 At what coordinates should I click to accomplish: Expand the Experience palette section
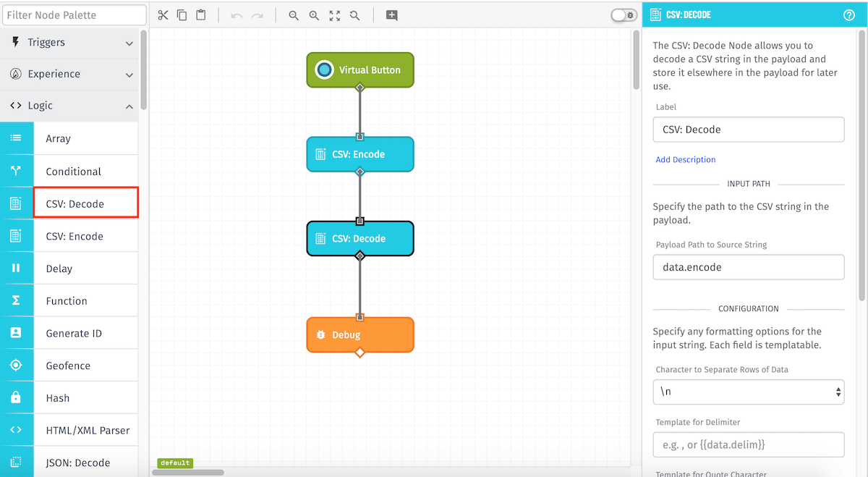click(x=69, y=74)
